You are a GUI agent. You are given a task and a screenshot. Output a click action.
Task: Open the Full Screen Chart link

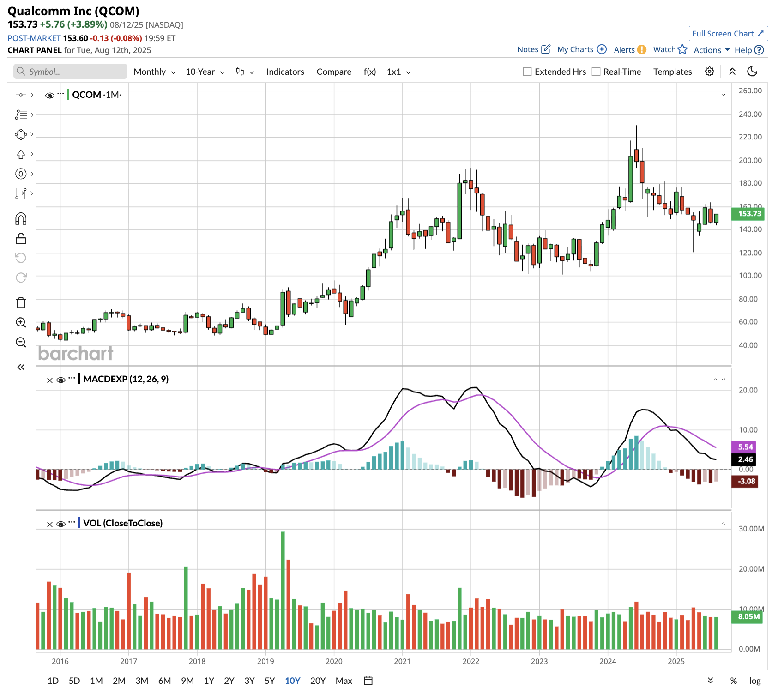[728, 34]
